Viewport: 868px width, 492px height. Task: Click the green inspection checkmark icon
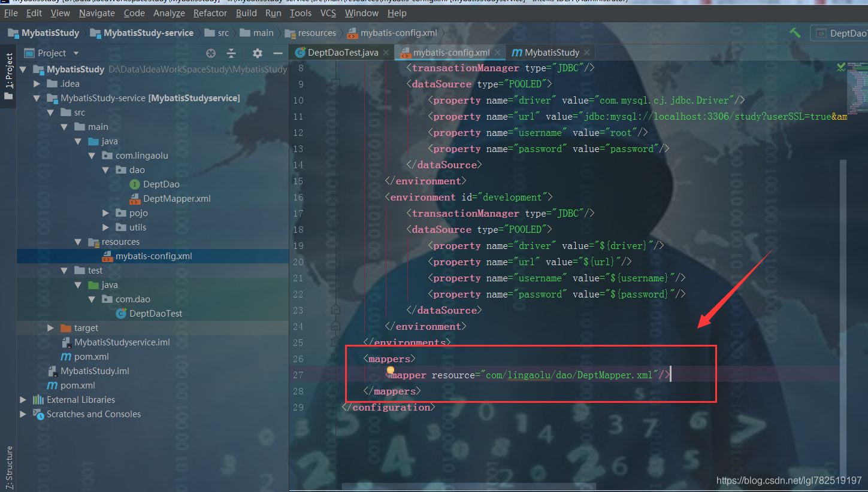[x=841, y=67]
